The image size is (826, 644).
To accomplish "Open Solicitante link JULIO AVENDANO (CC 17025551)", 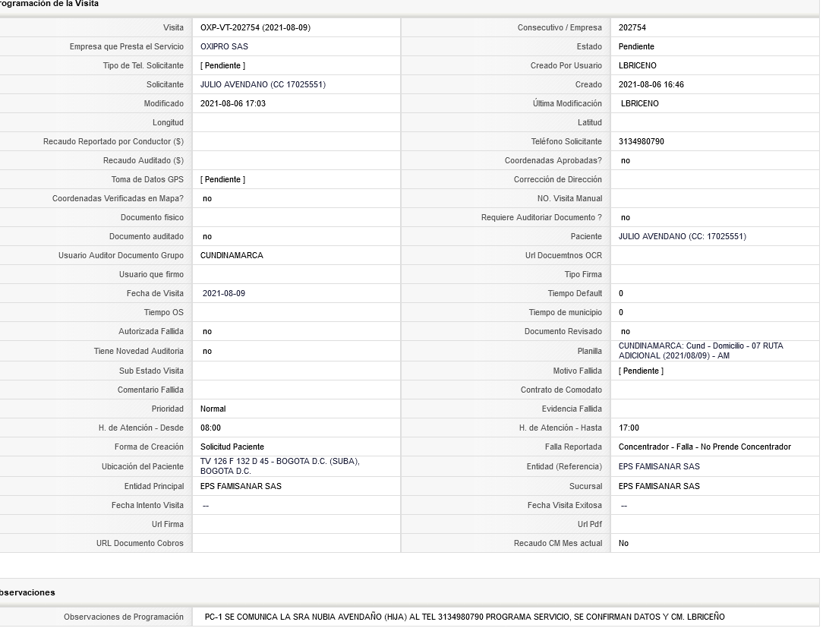I will 263,84.
